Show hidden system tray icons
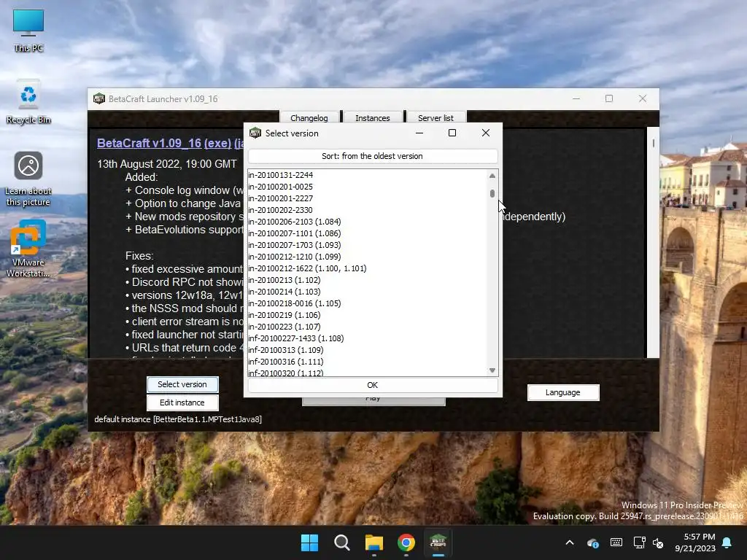The width and height of the screenshot is (747, 560). coord(569,542)
